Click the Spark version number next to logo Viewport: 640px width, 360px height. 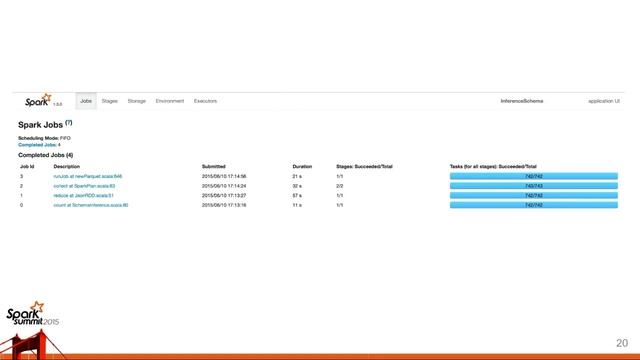click(x=58, y=104)
